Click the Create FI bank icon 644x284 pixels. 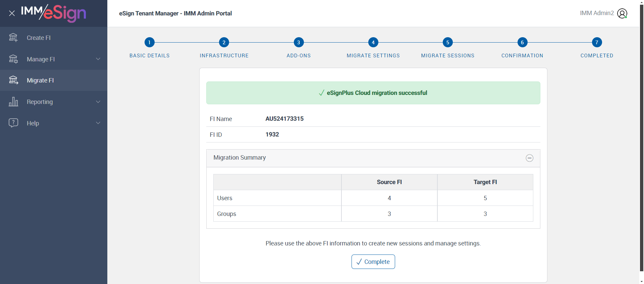(13, 38)
